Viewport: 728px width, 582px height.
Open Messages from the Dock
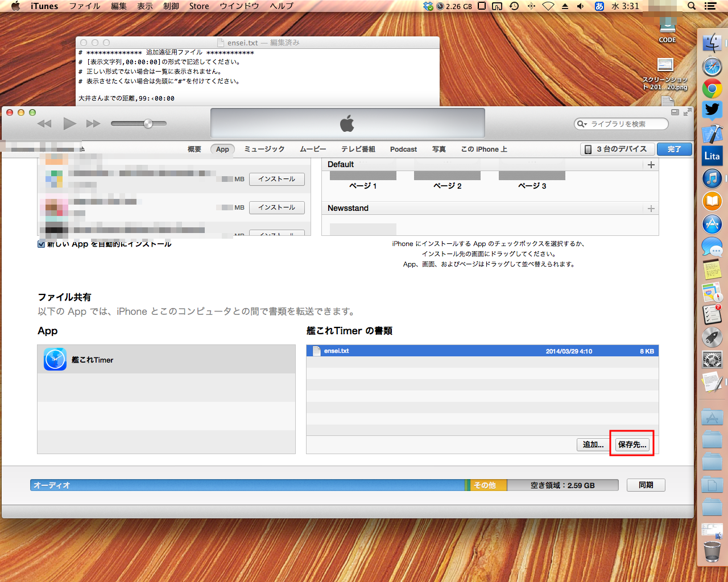pyautogui.click(x=712, y=247)
